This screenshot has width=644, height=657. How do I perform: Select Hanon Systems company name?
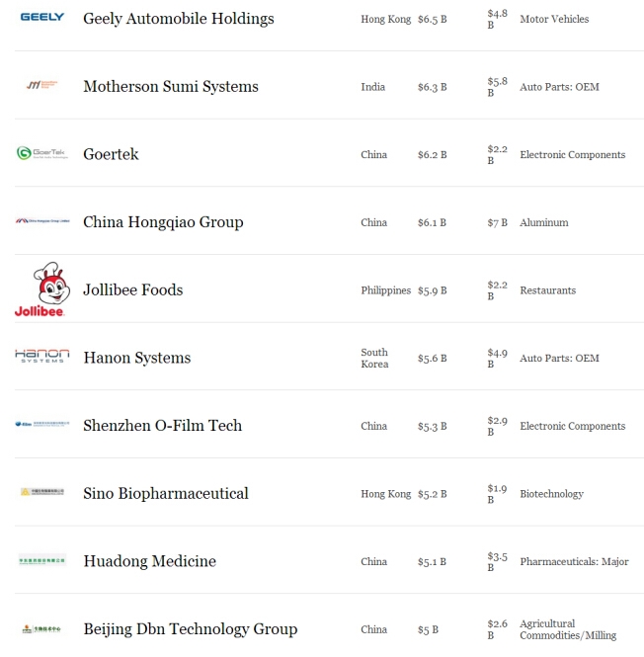[136, 358]
